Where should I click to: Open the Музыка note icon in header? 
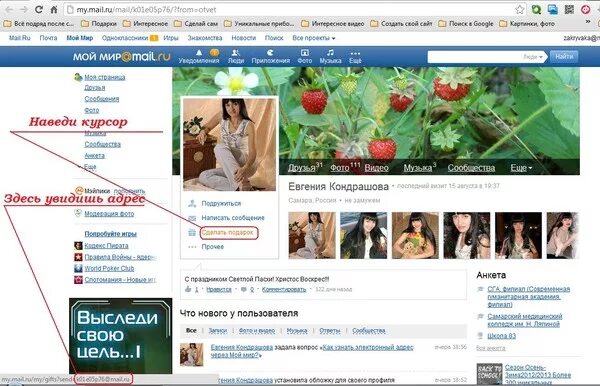pyautogui.click(x=330, y=53)
